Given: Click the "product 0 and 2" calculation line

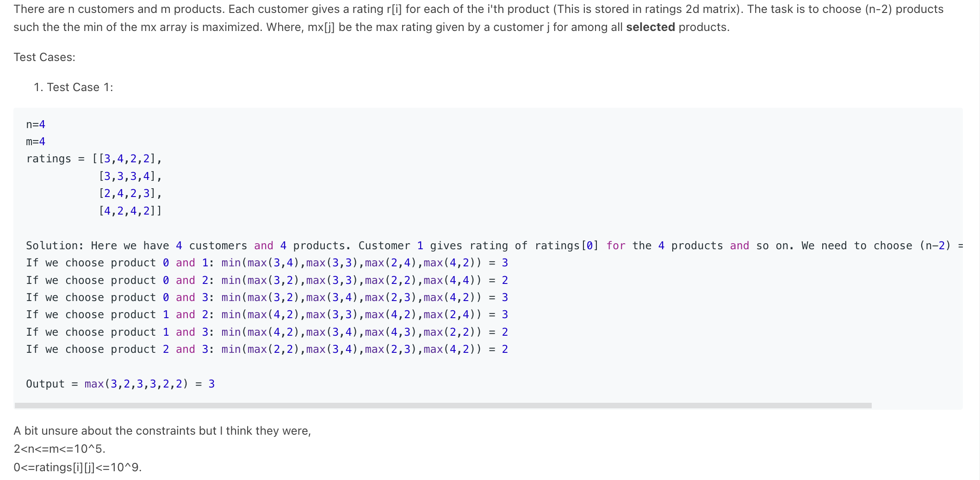Looking at the screenshot, I should (x=267, y=281).
